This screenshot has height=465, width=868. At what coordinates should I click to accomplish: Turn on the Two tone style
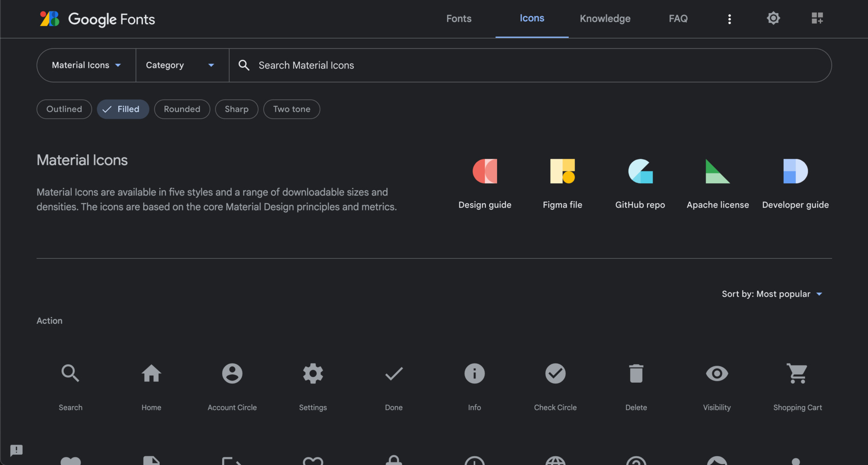click(x=292, y=109)
